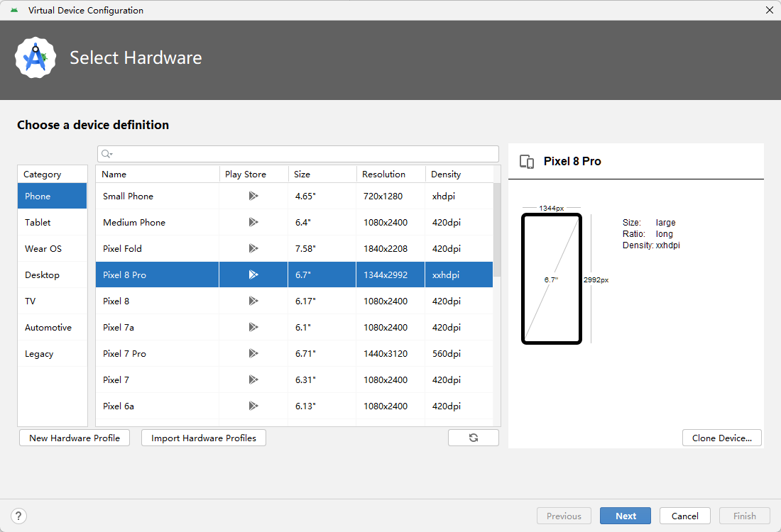
Task: Focus the device search field
Action: pyautogui.click(x=298, y=154)
